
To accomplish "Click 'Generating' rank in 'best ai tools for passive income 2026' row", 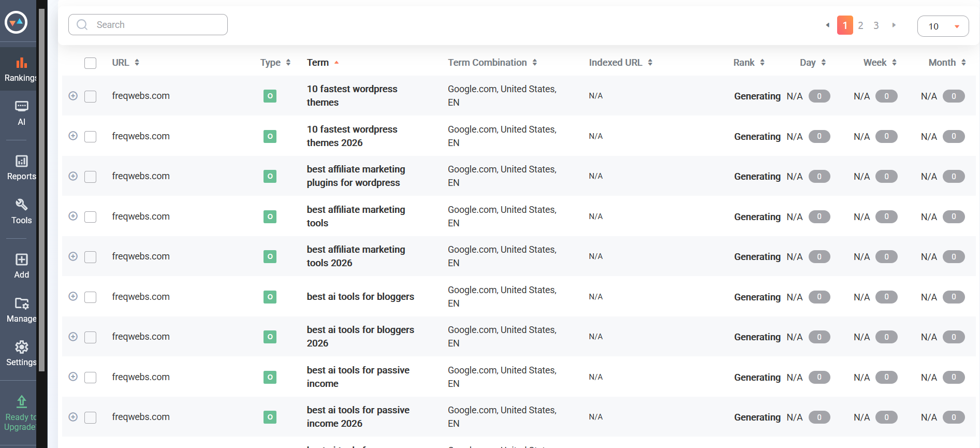I will coord(757,417).
